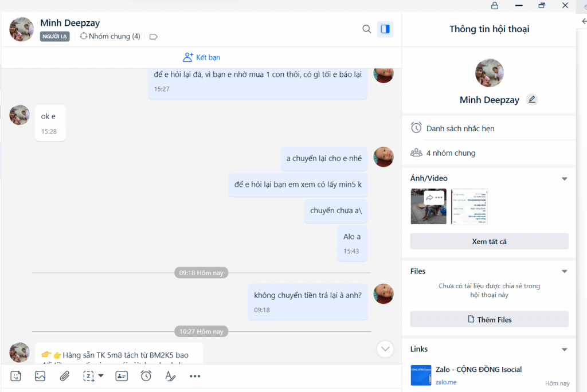Toggle the conversation info side panel
Screen dimensions: 587x392
(385, 29)
